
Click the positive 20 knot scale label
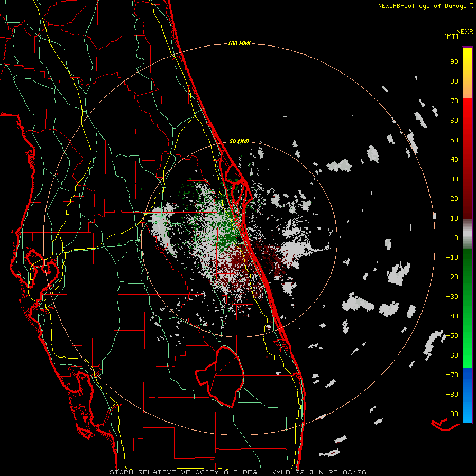[454, 199]
